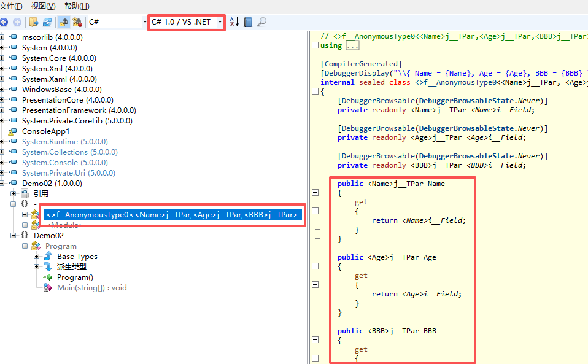The image size is (588, 364).
Task: Open the 视图(V) menu
Action: pos(43,6)
